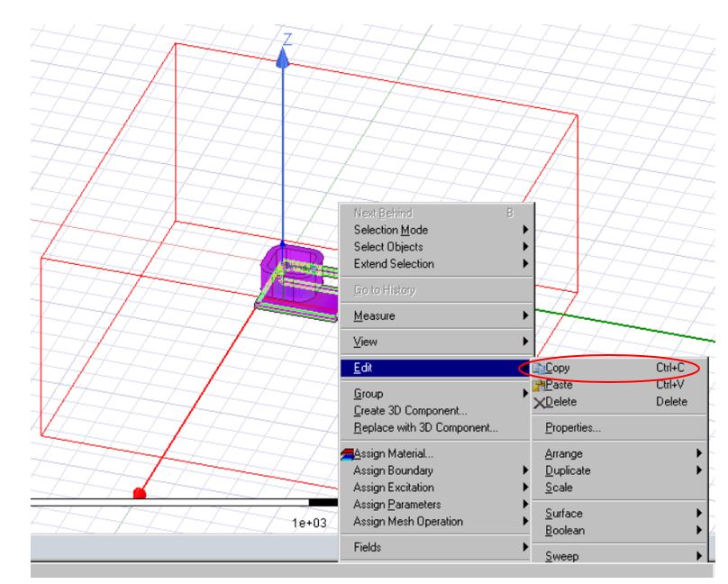Click the 1e+03 scale ruler label

(x=309, y=524)
